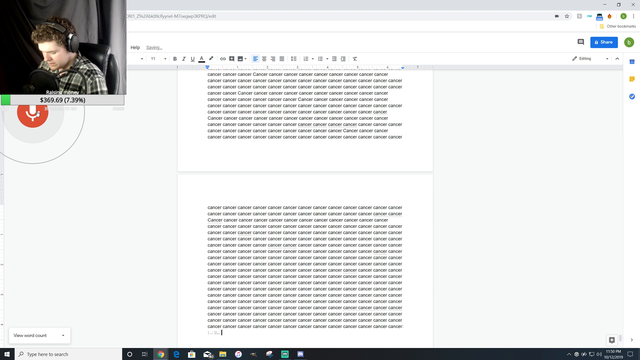Clear formatting with the toolbar icon

(355, 59)
